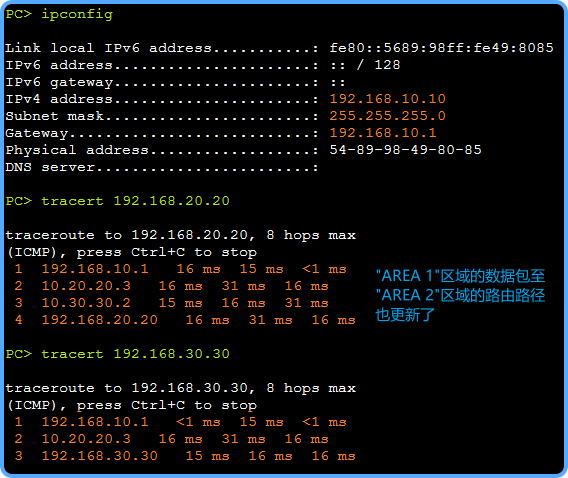Click the AREA 2 annotation line
Image resolution: width=568 pixels, height=478 pixels.
point(460,295)
